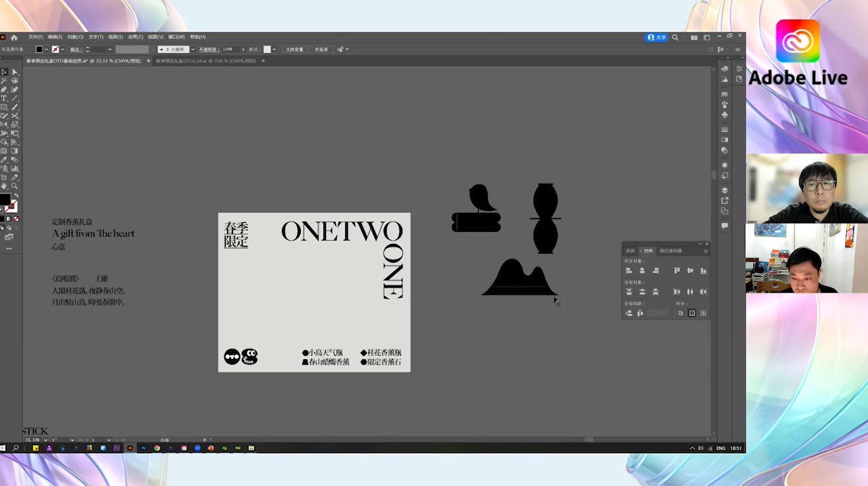Select the Line Segment tool
868x486 pixels.
click(x=15, y=98)
